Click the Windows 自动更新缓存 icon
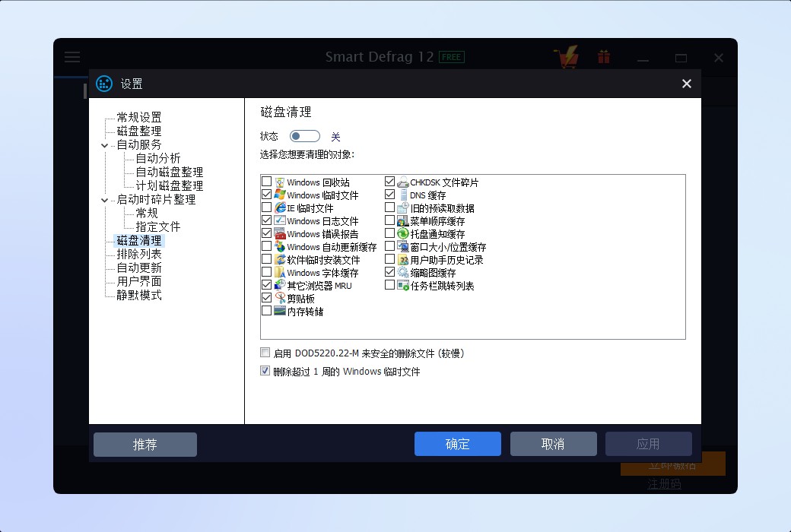791x532 pixels. [x=280, y=247]
